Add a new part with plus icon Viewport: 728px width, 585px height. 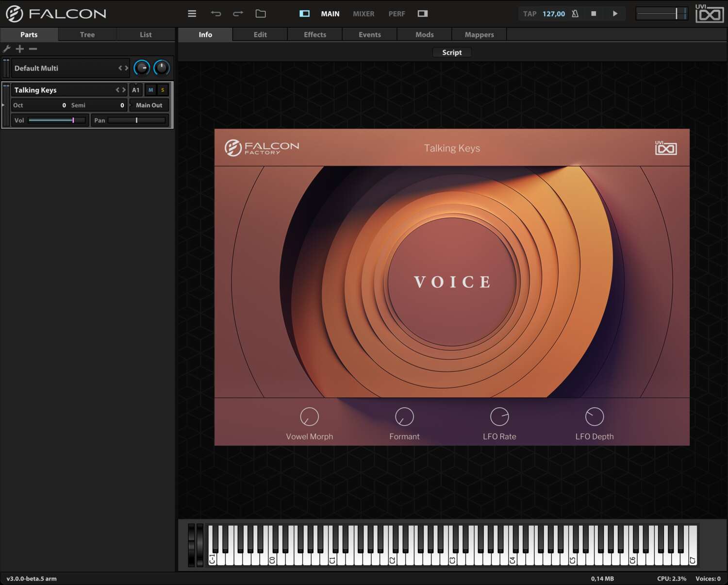coord(20,49)
